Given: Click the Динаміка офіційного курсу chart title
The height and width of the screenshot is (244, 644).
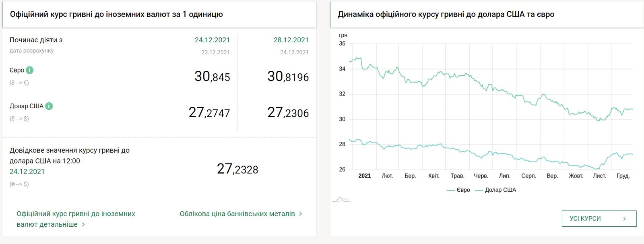Looking at the screenshot, I should (x=446, y=14).
